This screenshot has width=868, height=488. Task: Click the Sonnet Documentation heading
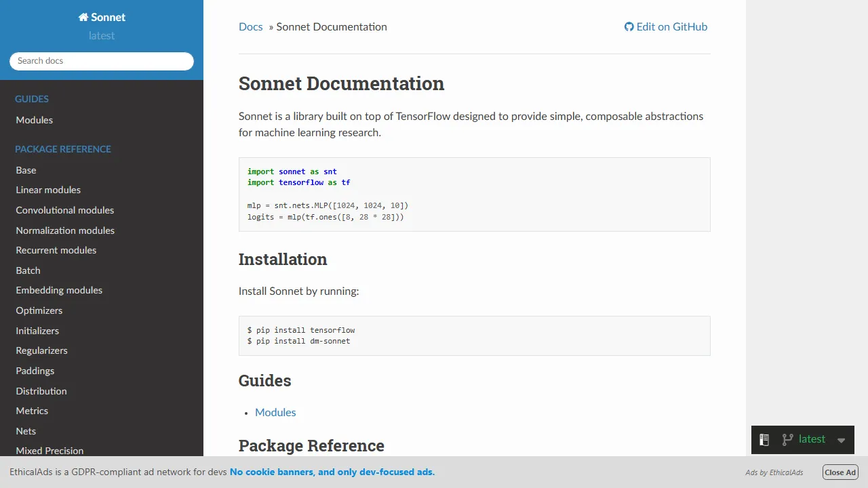(x=342, y=83)
